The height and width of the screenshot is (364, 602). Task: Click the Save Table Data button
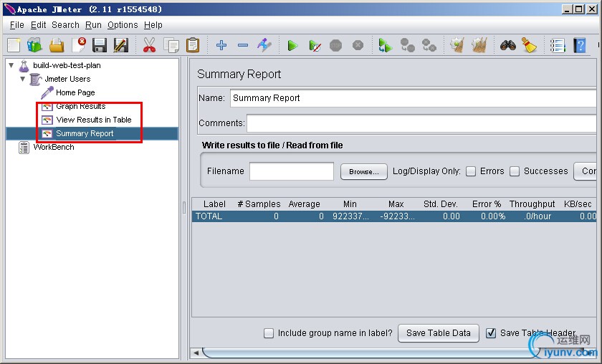coord(439,333)
